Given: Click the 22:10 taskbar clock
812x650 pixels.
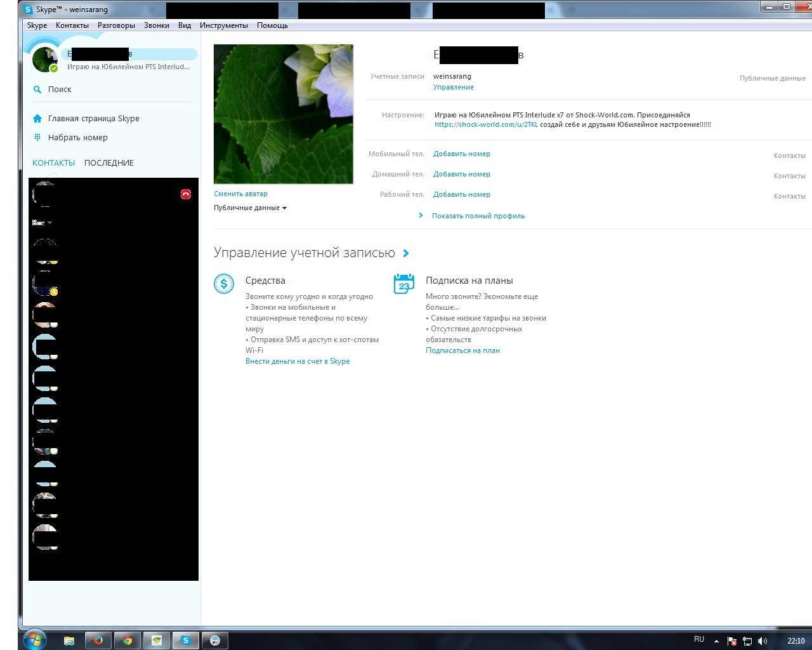Looking at the screenshot, I should pos(796,641).
